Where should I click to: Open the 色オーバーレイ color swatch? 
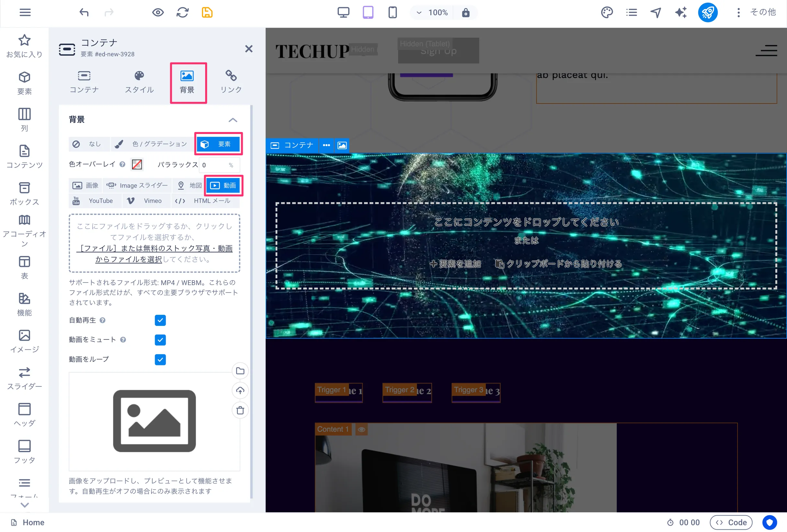coord(137,165)
